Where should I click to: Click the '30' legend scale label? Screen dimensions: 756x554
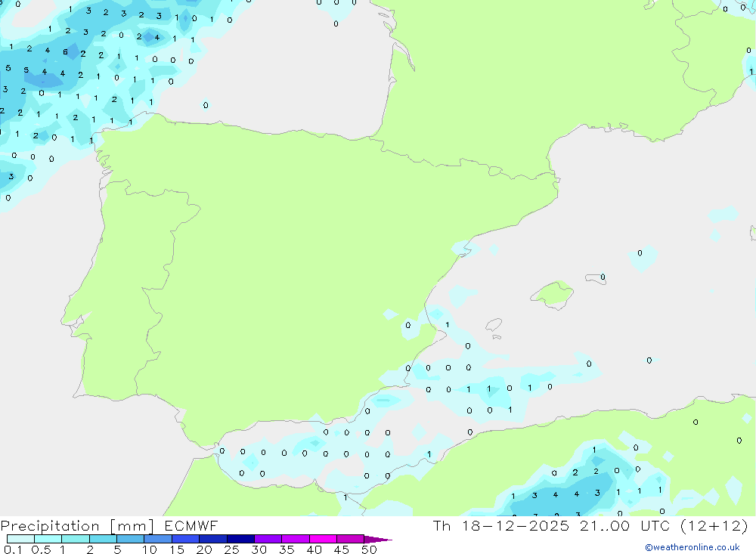(259, 549)
